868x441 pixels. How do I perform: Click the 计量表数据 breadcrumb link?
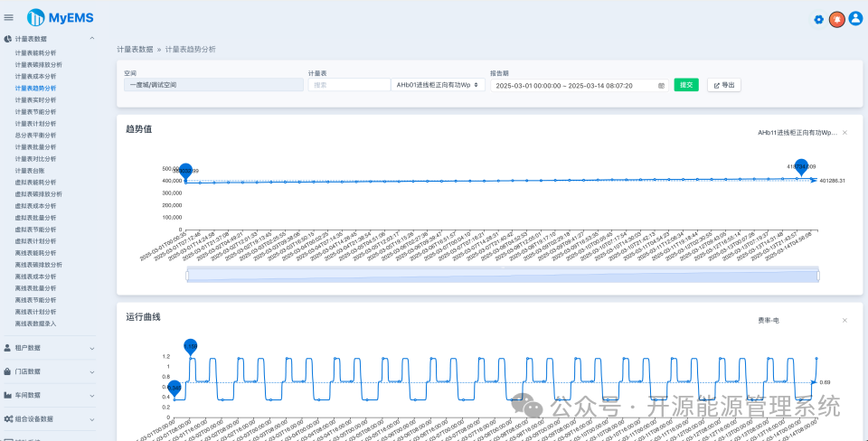[135, 49]
